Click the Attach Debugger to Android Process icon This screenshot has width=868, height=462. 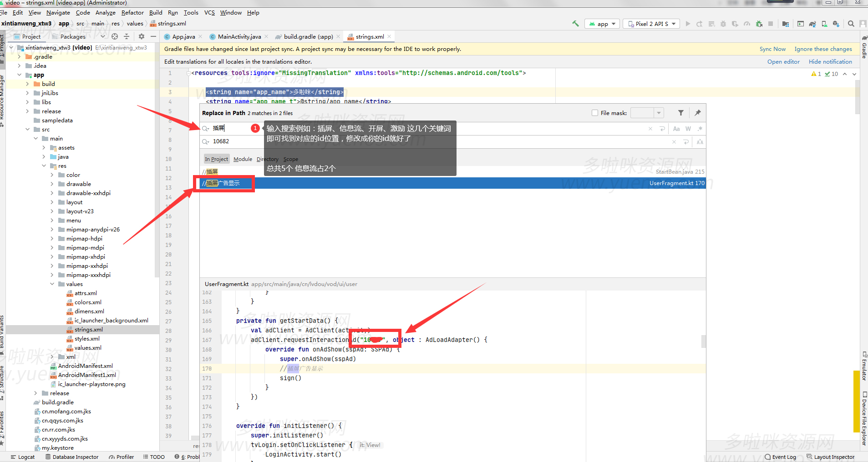click(x=759, y=24)
